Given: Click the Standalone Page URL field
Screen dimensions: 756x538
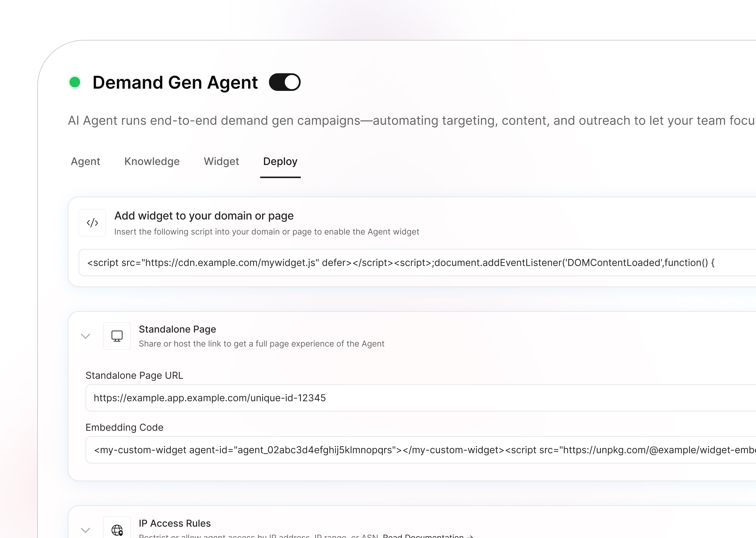Looking at the screenshot, I should click(397, 398).
